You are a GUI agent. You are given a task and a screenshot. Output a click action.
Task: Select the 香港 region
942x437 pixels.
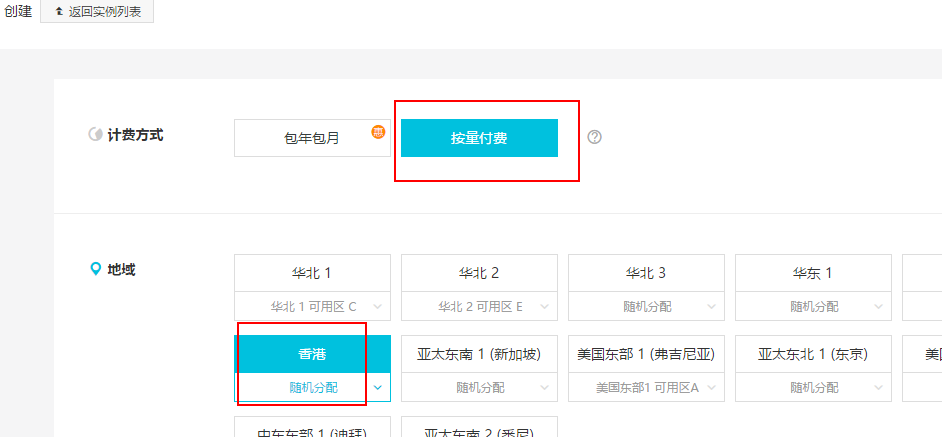[x=312, y=354]
